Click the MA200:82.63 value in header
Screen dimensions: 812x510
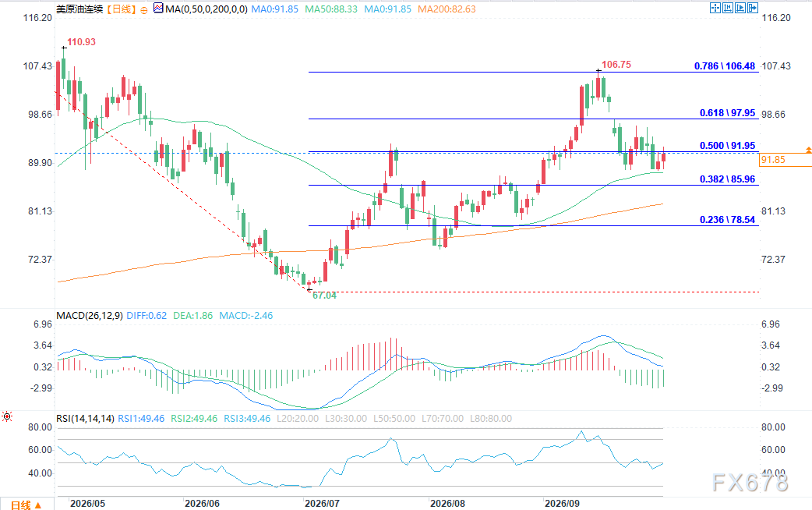[x=447, y=9]
